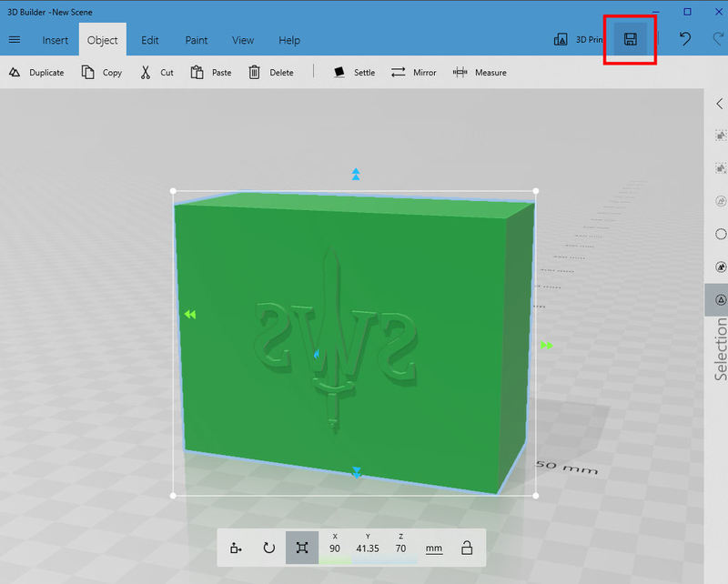728x584 pixels.
Task: Click the Duplicate tool
Action: point(37,73)
